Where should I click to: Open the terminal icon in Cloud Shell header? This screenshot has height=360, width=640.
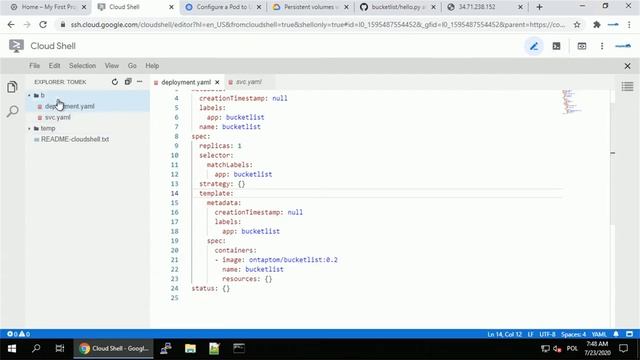[556, 46]
